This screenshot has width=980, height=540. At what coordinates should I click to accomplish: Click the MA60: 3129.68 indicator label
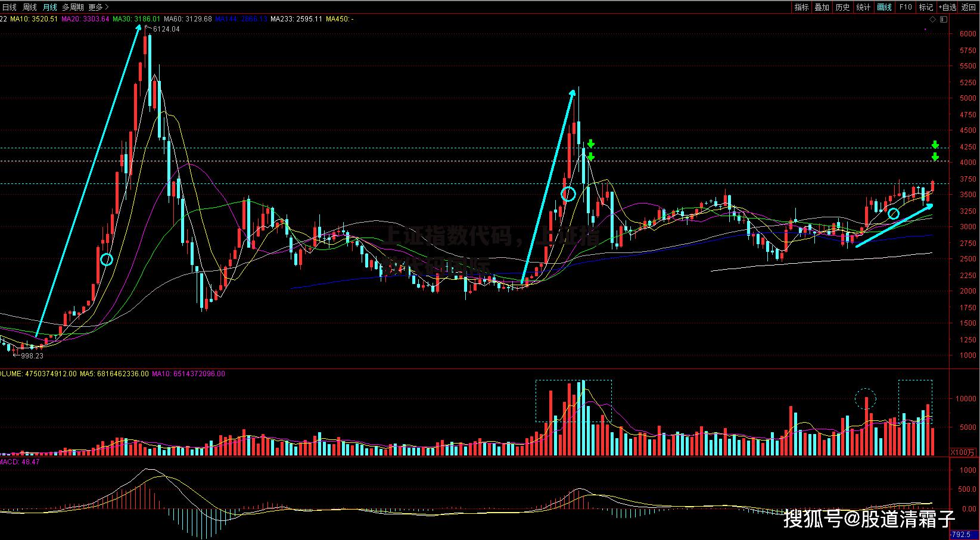coord(188,19)
